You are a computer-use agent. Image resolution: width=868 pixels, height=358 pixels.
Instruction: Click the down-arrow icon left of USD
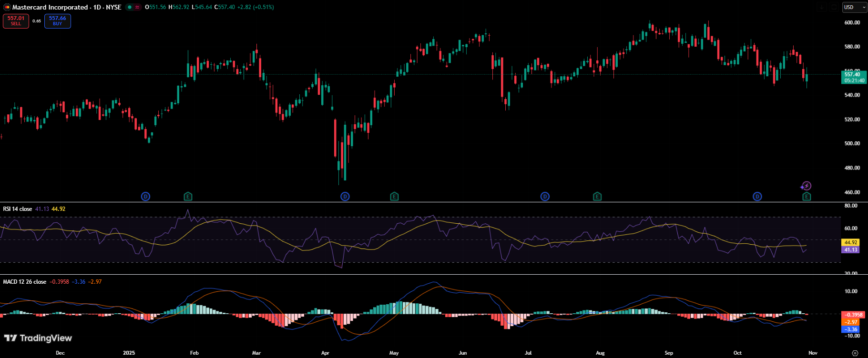click(822, 7)
